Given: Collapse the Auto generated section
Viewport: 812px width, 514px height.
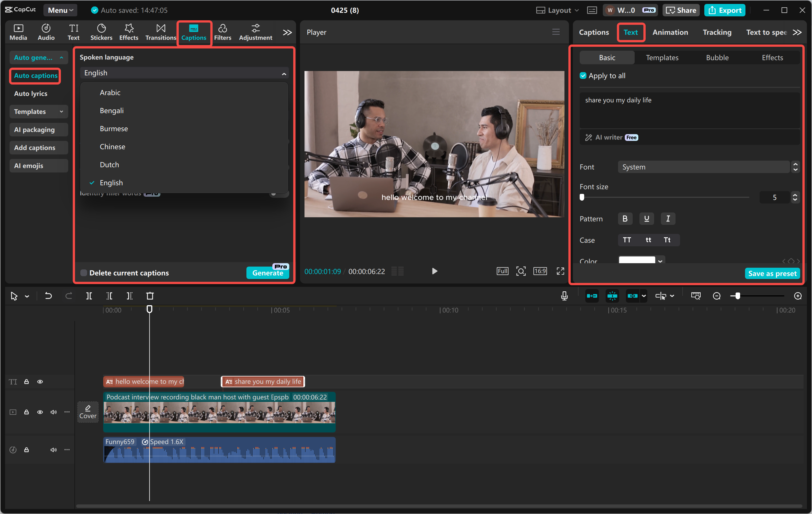Looking at the screenshot, I should (x=38, y=57).
